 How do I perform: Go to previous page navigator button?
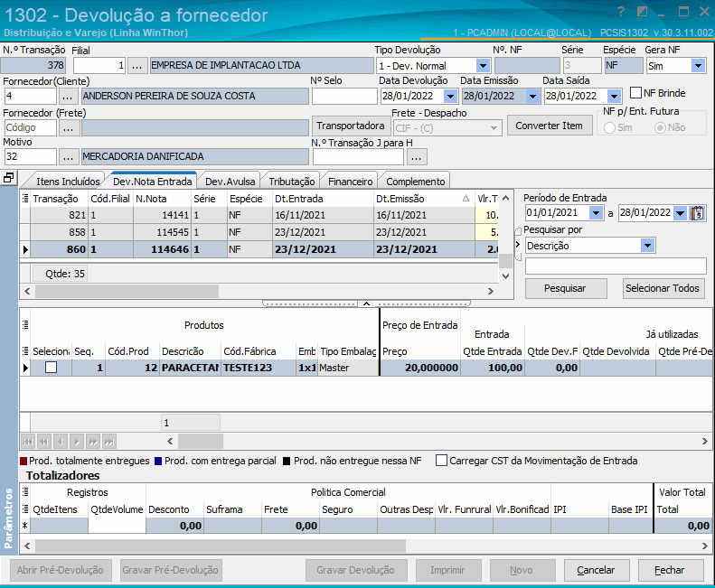point(43,442)
